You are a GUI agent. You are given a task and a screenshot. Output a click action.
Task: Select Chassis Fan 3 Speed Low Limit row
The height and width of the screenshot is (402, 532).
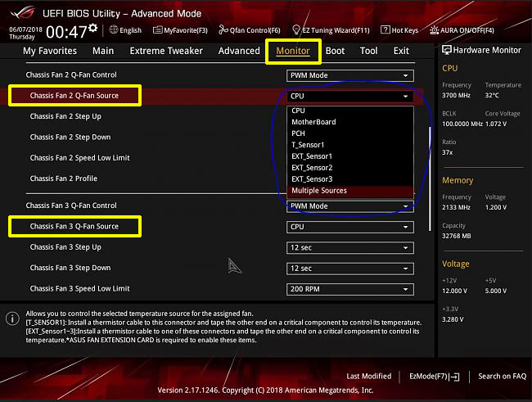(79, 288)
